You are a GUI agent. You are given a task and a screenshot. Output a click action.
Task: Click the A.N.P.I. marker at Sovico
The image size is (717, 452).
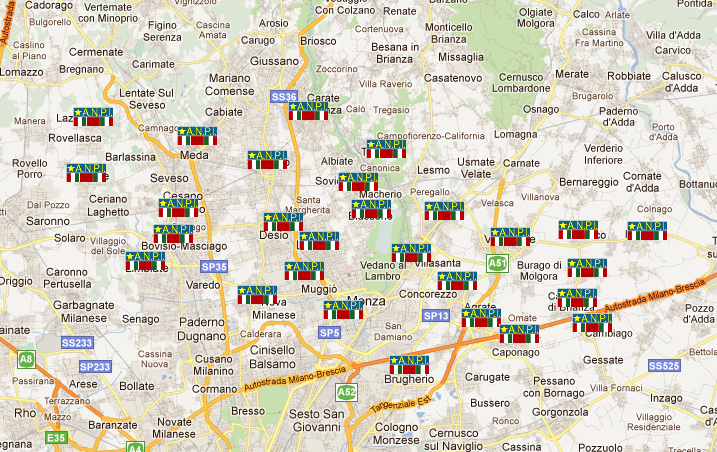(x=358, y=182)
